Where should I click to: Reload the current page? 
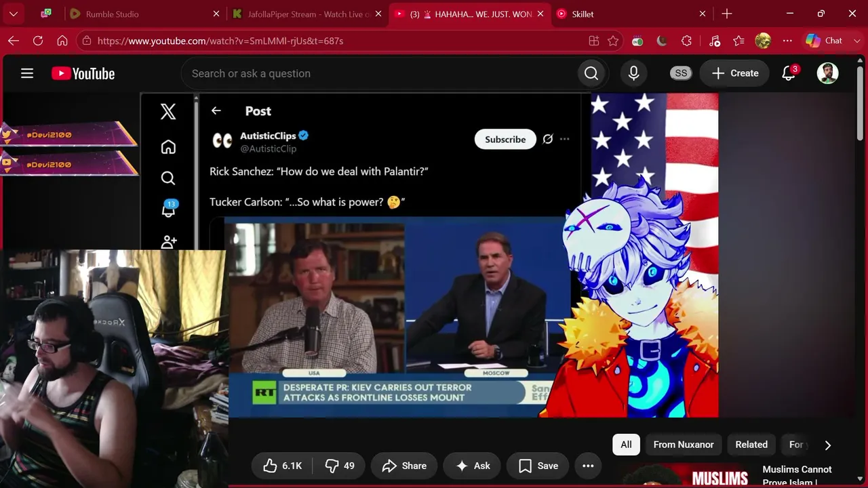click(38, 41)
